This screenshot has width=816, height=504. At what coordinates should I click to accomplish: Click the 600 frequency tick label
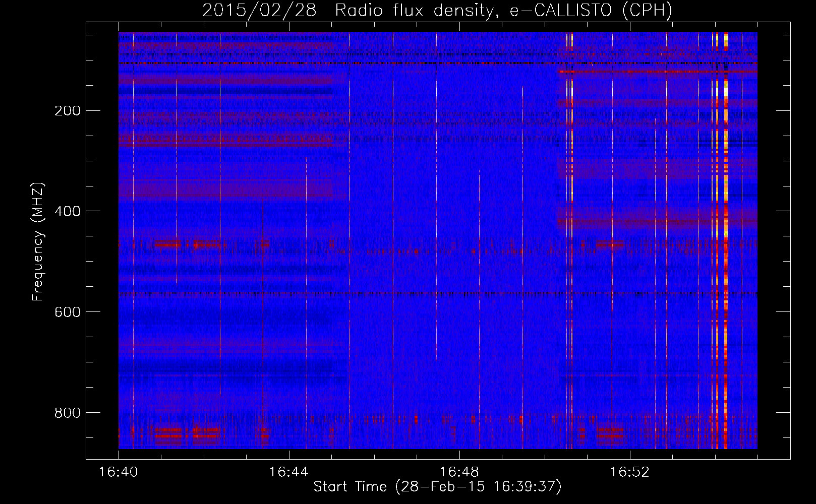pyautogui.click(x=68, y=312)
